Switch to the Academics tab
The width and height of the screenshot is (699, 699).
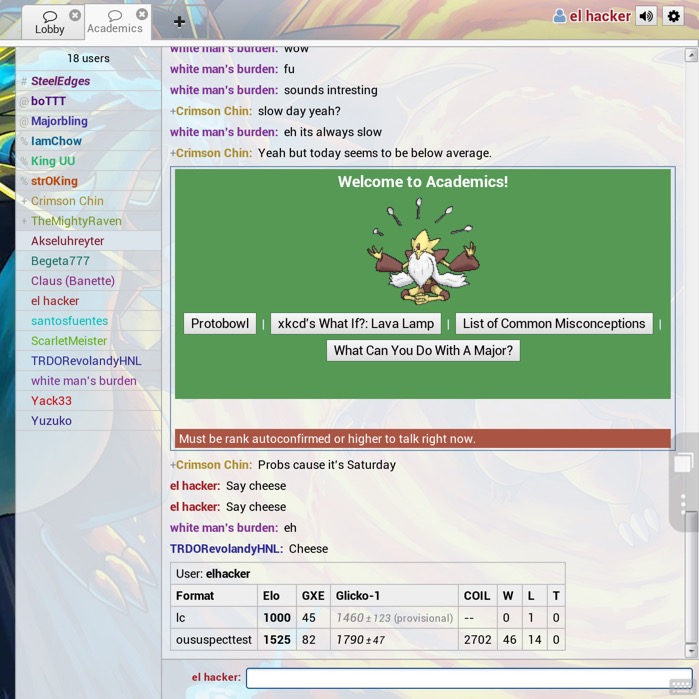[115, 22]
